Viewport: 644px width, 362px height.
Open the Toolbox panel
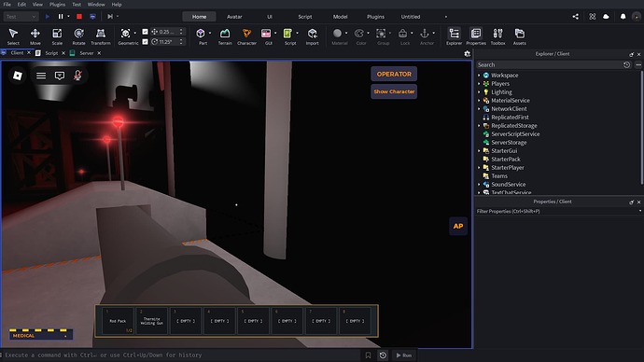click(497, 36)
